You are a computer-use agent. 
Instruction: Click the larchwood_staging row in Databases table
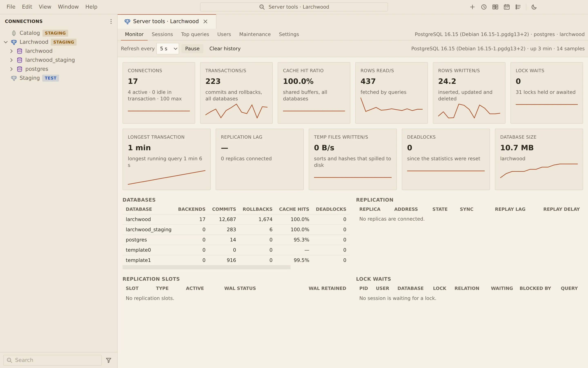[x=236, y=230]
